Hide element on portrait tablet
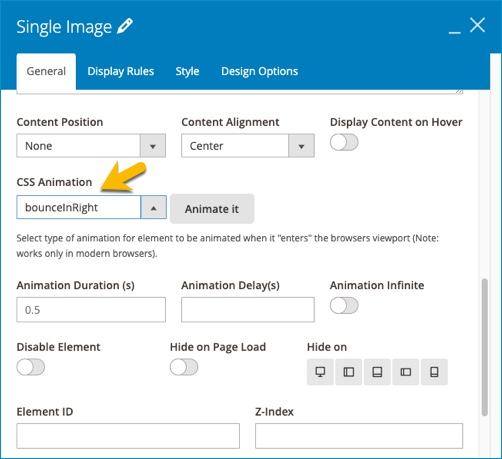Screen dimensions: 502x459 [377, 372]
